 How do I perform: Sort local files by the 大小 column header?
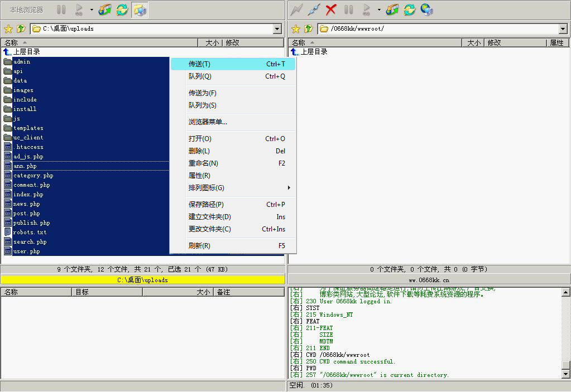tap(210, 42)
